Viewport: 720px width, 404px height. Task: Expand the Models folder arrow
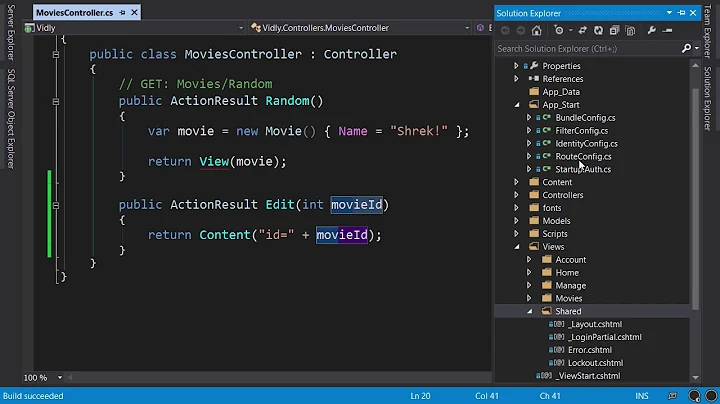pyautogui.click(x=516, y=221)
